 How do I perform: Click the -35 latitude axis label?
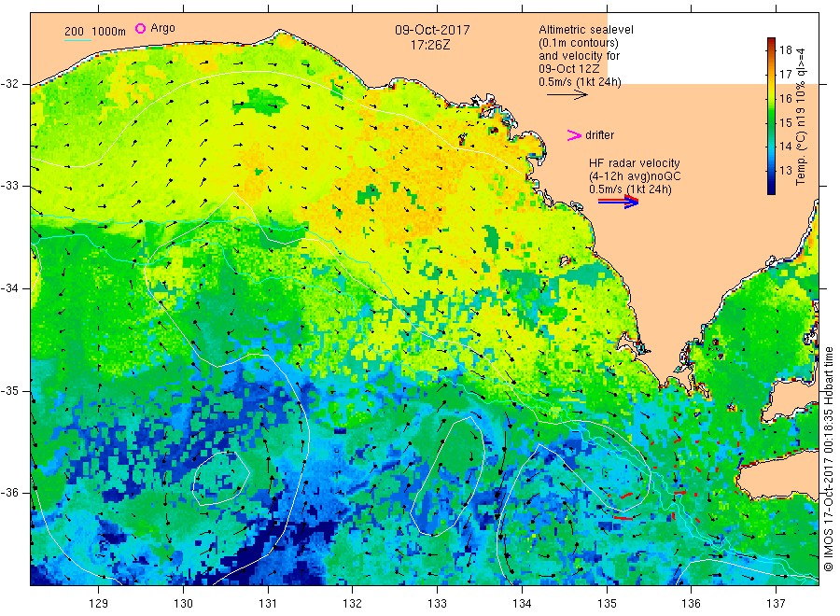[x=9, y=391]
